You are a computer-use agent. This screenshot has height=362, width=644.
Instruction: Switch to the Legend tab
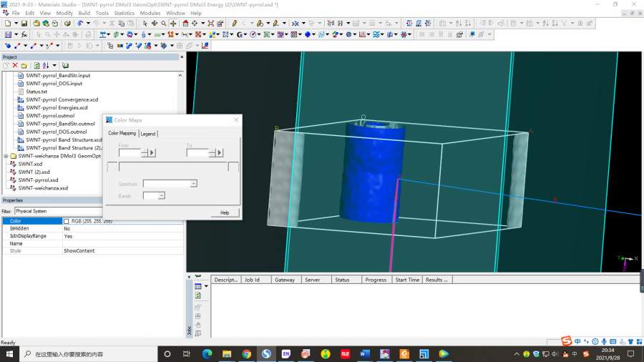click(148, 134)
